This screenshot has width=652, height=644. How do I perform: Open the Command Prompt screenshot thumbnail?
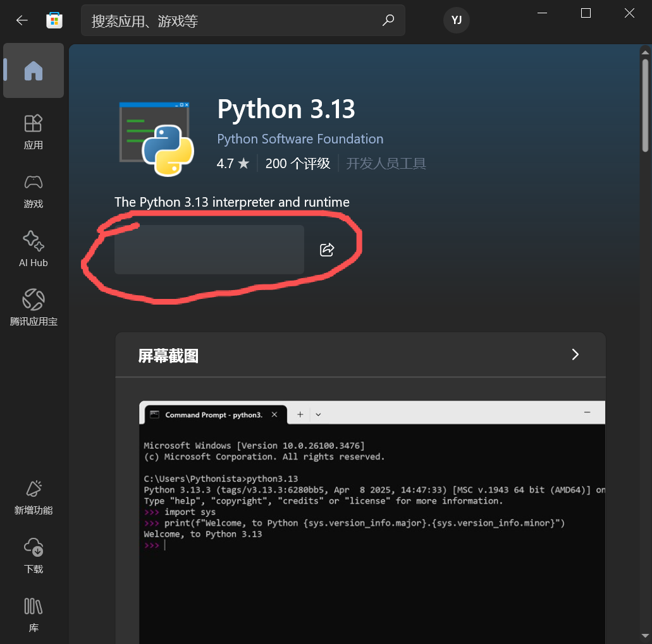tap(372, 521)
